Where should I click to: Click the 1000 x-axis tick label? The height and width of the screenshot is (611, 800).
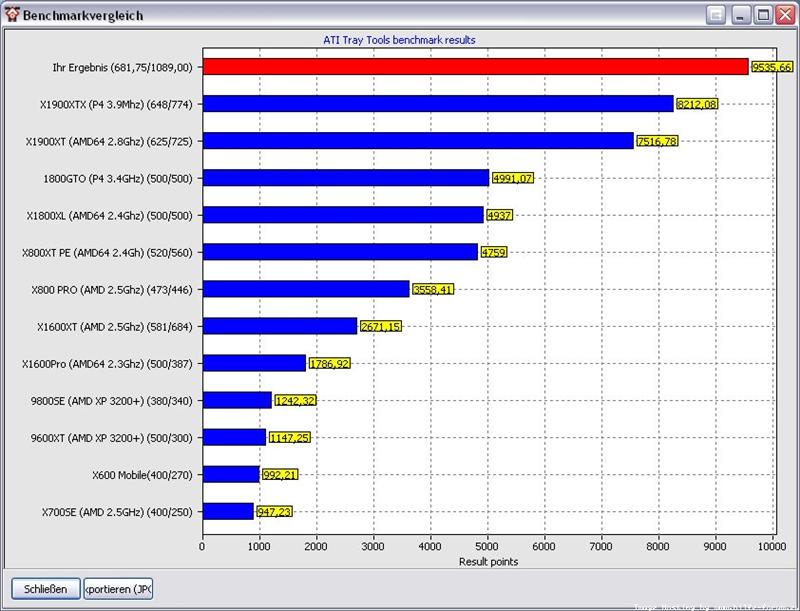pyautogui.click(x=259, y=547)
